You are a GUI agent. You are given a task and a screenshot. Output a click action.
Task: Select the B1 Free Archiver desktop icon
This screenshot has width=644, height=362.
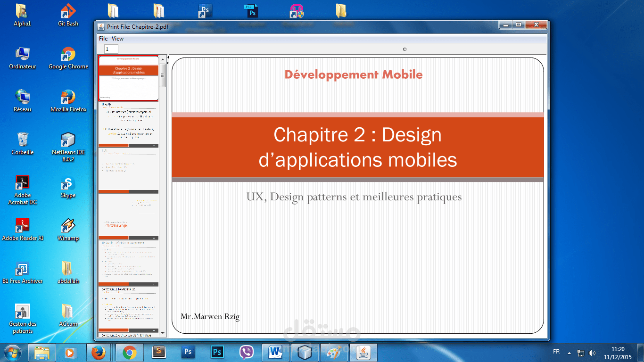[x=22, y=272]
